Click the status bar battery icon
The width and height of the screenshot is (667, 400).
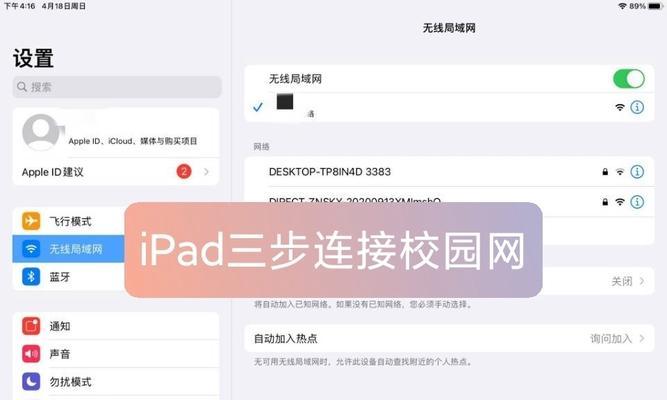click(x=655, y=6)
